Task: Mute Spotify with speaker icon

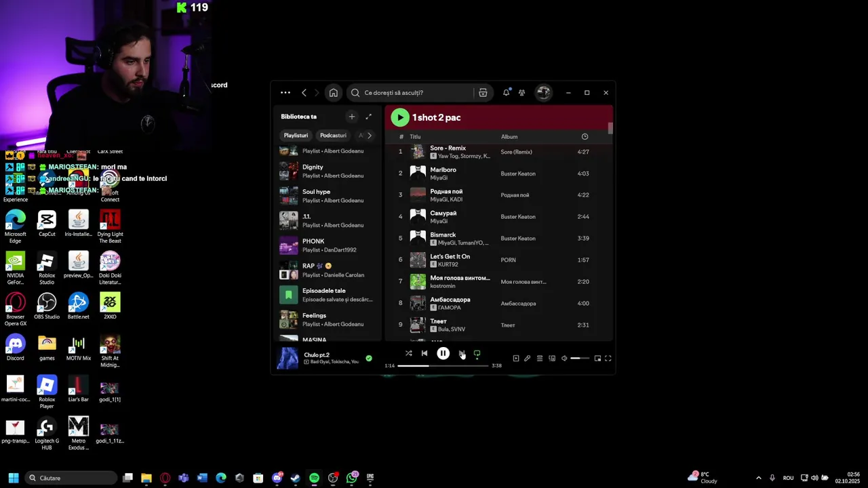Action: (x=564, y=359)
